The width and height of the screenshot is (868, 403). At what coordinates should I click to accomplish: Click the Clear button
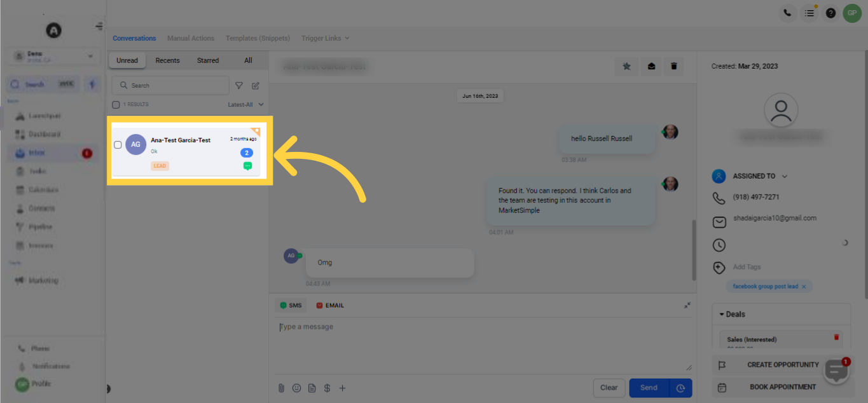coord(609,388)
